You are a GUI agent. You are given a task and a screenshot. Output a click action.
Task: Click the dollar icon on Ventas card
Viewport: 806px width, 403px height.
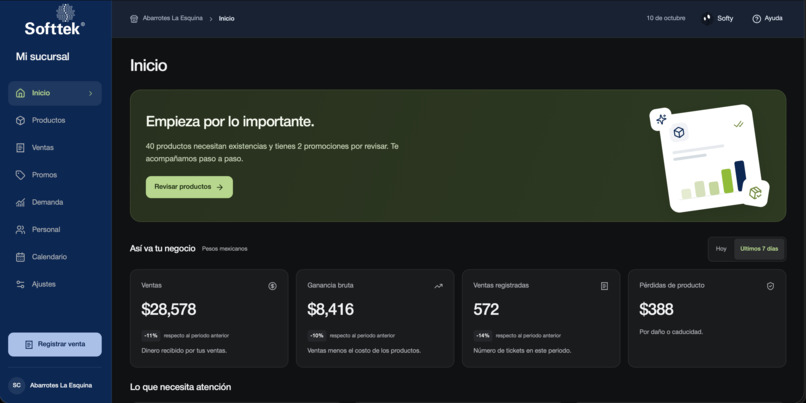click(272, 286)
